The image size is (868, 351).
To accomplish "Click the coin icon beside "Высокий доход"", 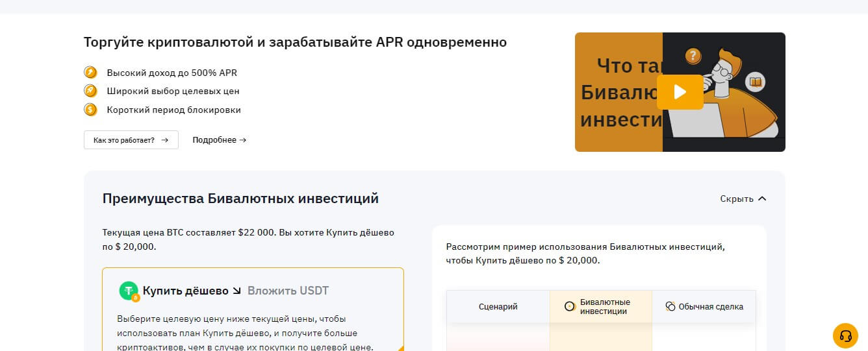I will [90, 73].
